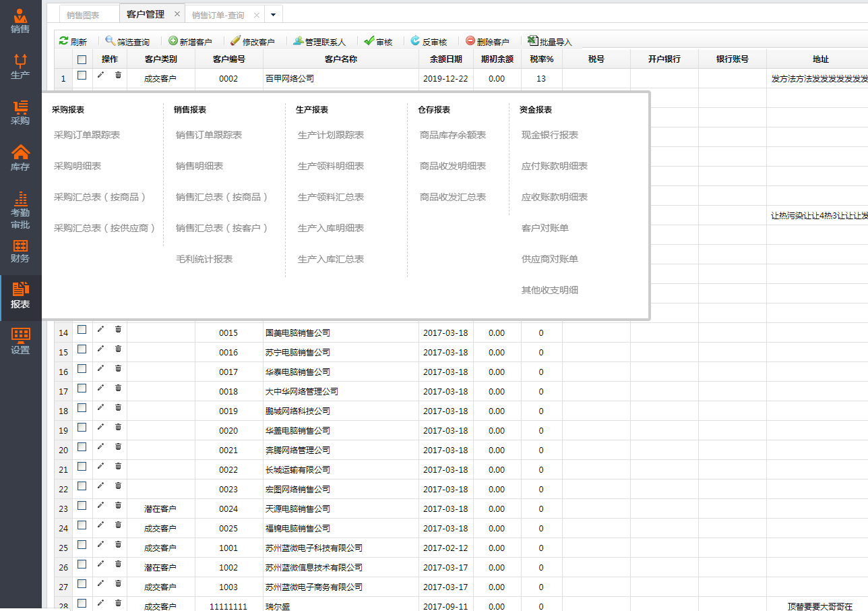Open the 生产 module in sidebar
The width and height of the screenshot is (868, 611).
coord(20,67)
